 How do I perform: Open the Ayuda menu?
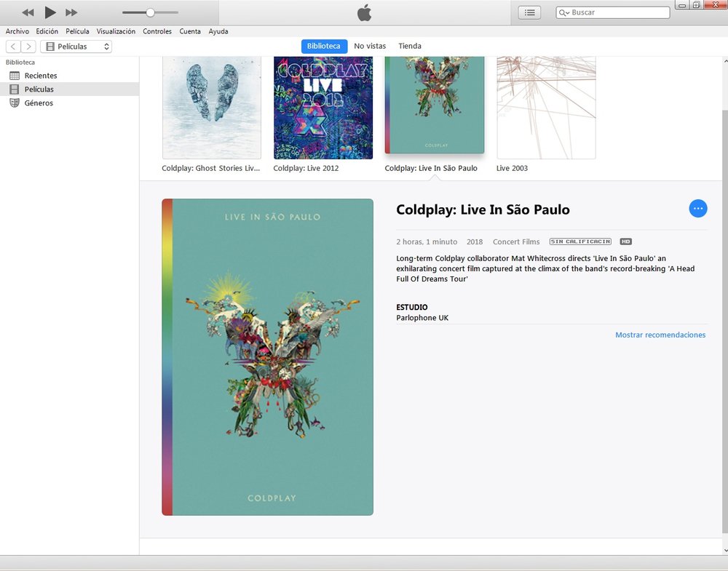pyautogui.click(x=218, y=31)
